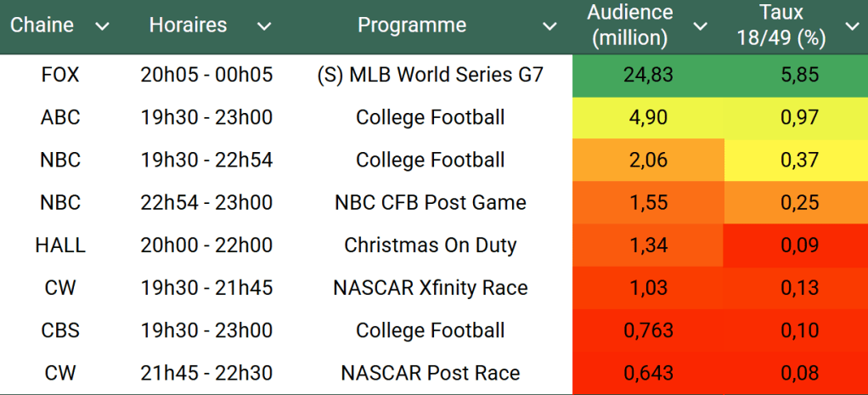This screenshot has width=868, height=395.
Task: Click the HALL channel cell
Action: pyautogui.click(x=60, y=245)
